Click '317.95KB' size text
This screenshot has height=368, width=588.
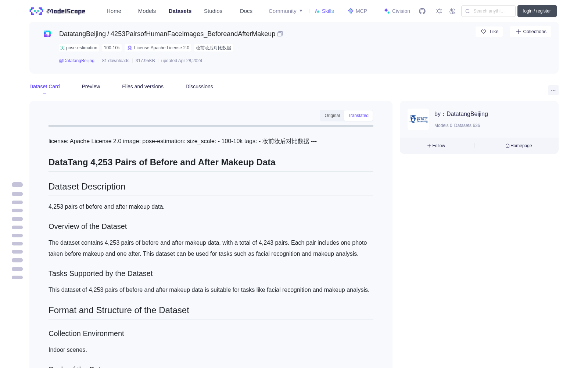(145, 61)
